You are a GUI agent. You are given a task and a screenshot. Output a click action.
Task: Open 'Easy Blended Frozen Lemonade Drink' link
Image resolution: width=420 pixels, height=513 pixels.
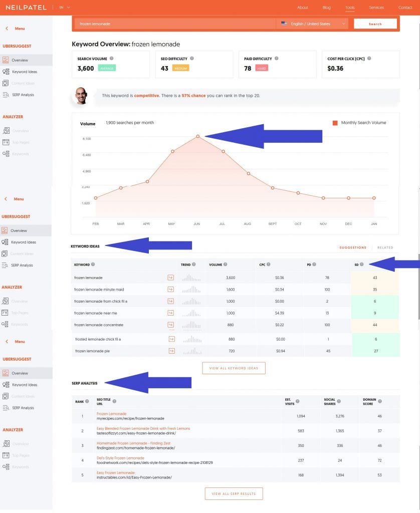click(143, 428)
